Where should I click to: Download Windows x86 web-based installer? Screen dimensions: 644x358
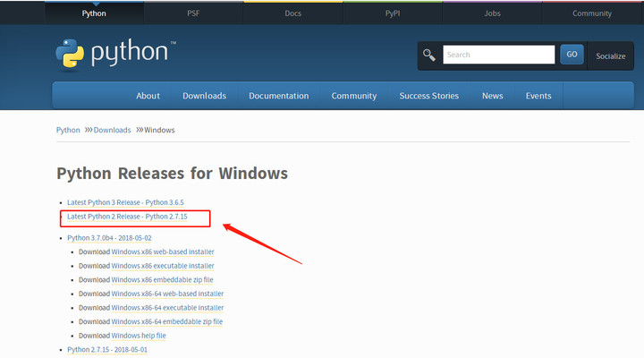163,252
